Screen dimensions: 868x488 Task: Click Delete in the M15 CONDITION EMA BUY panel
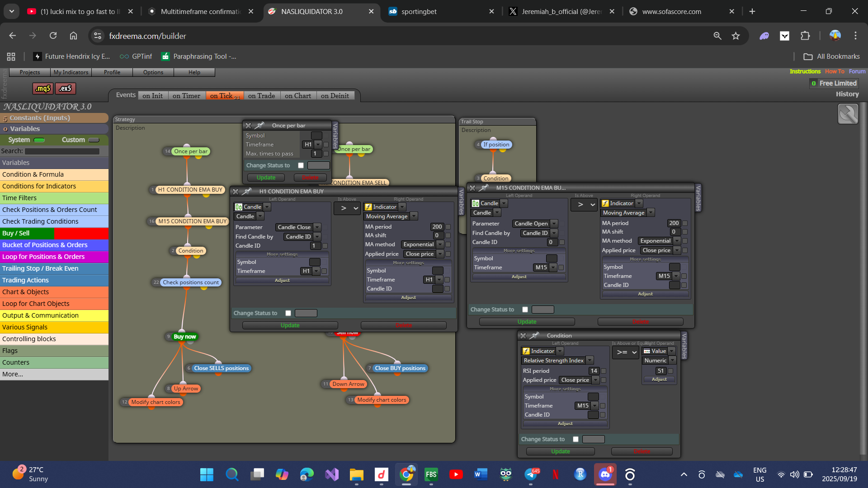click(640, 322)
